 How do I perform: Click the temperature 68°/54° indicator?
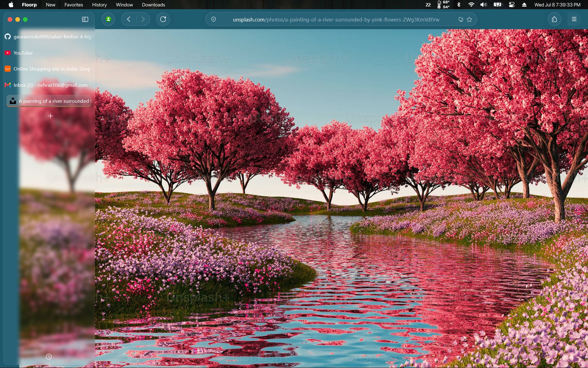[443, 5]
